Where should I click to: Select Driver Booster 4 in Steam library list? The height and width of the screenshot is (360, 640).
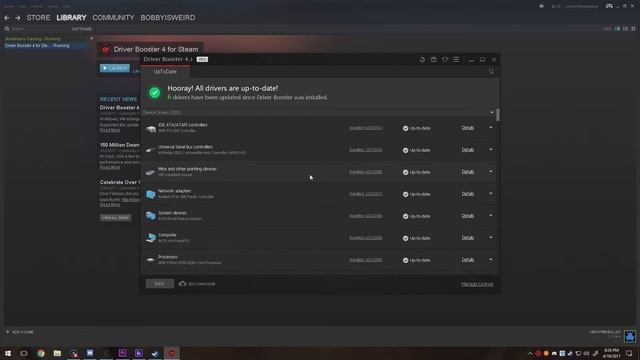46,46
